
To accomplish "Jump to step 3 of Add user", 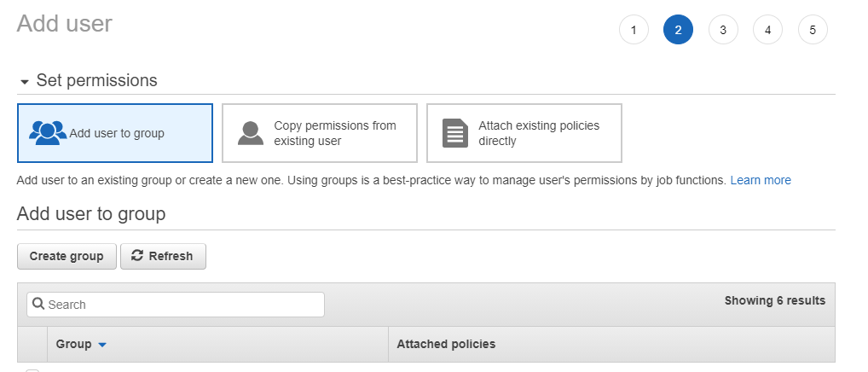I will pyautogui.click(x=723, y=30).
